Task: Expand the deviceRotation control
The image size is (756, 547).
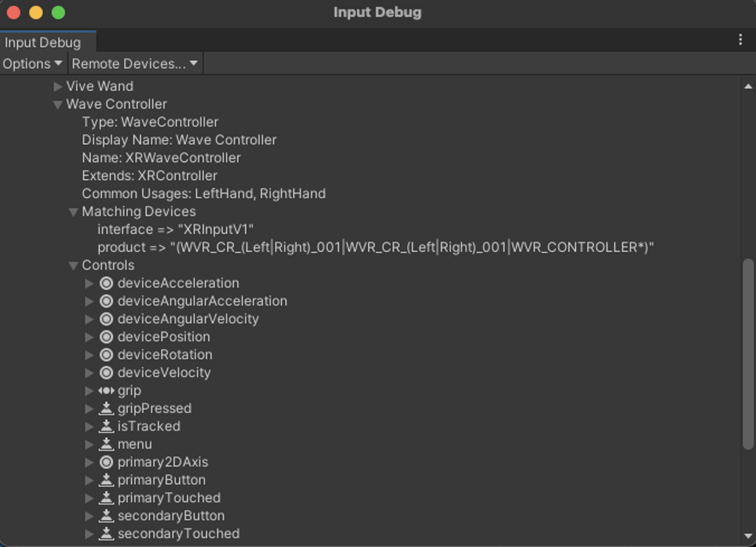Action: point(89,355)
